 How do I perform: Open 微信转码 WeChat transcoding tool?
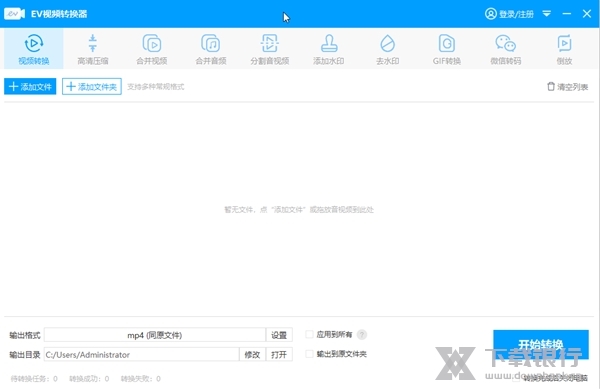(x=505, y=49)
